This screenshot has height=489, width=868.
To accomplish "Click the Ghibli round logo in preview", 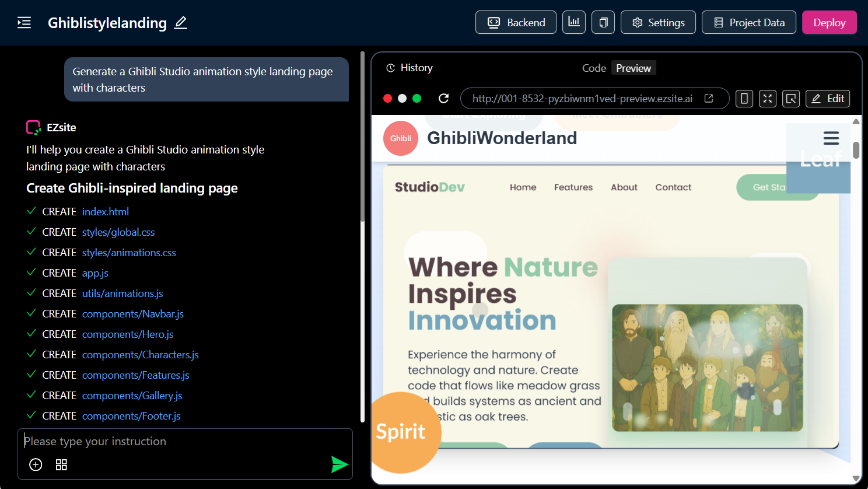I will pos(401,138).
